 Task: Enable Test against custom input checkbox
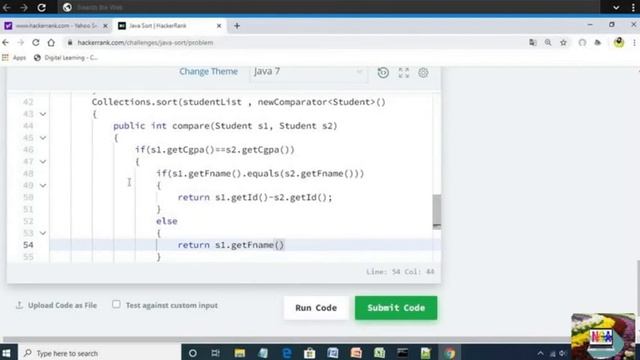116,304
